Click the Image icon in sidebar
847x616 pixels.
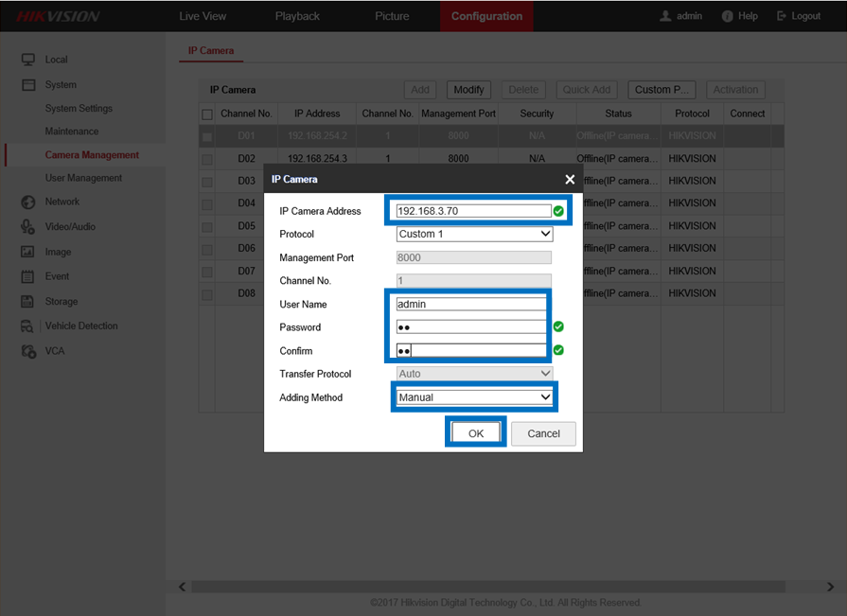[x=27, y=252]
